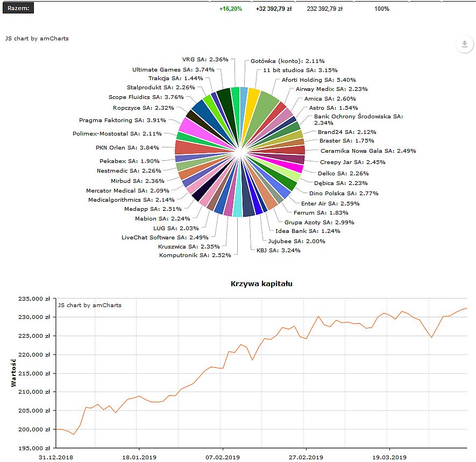Image resolution: width=476 pixels, height=462 pixels.
Task: Select the 'Polimex-Mostostal SA: 2.11%' label
Action: point(117,133)
